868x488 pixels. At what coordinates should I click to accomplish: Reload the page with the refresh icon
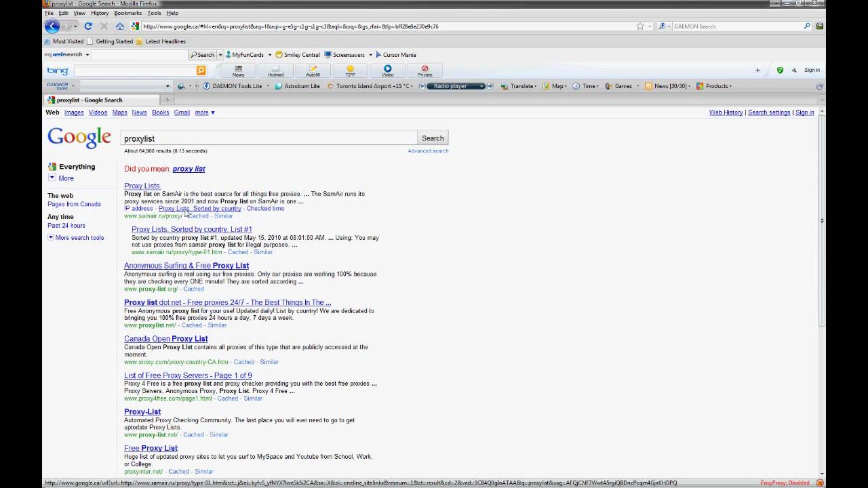[x=88, y=26]
